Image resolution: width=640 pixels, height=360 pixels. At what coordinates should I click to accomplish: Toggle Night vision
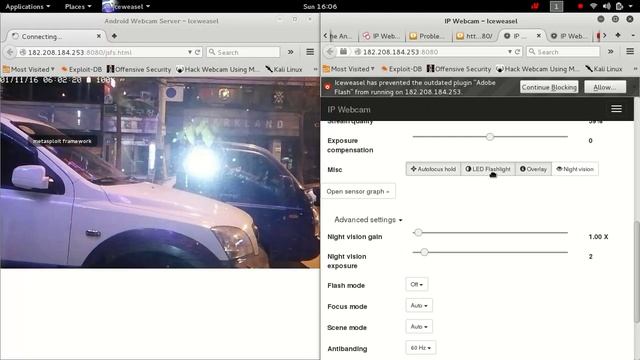pyautogui.click(x=575, y=169)
